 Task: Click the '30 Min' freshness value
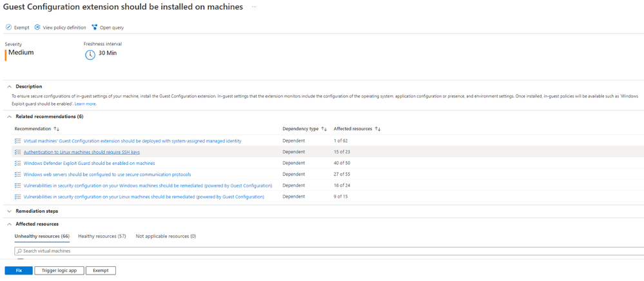pyautogui.click(x=108, y=53)
